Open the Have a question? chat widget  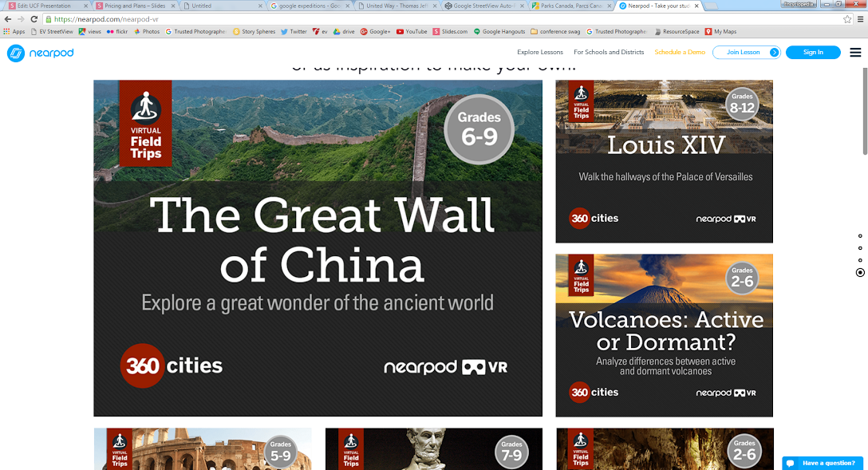click(x=822, y=464)
